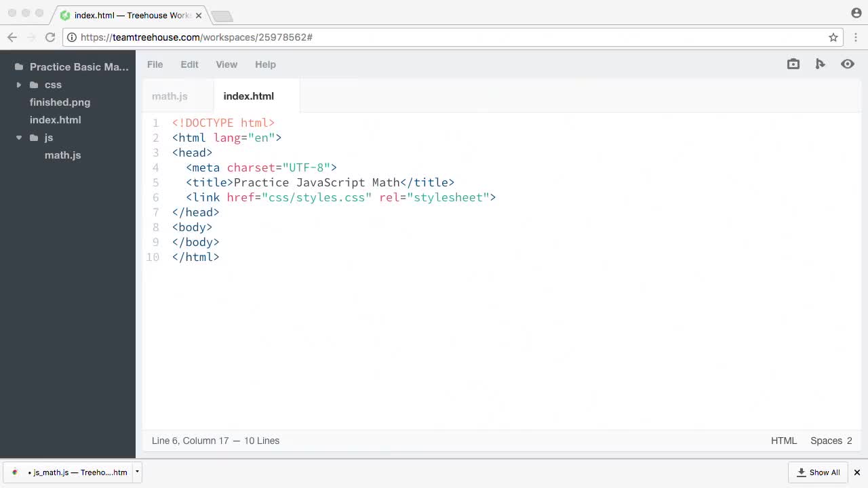The width and height of the screenshot is (868, 488).
Task: Collapse the js folder
Action: click(x=19, y=138)
